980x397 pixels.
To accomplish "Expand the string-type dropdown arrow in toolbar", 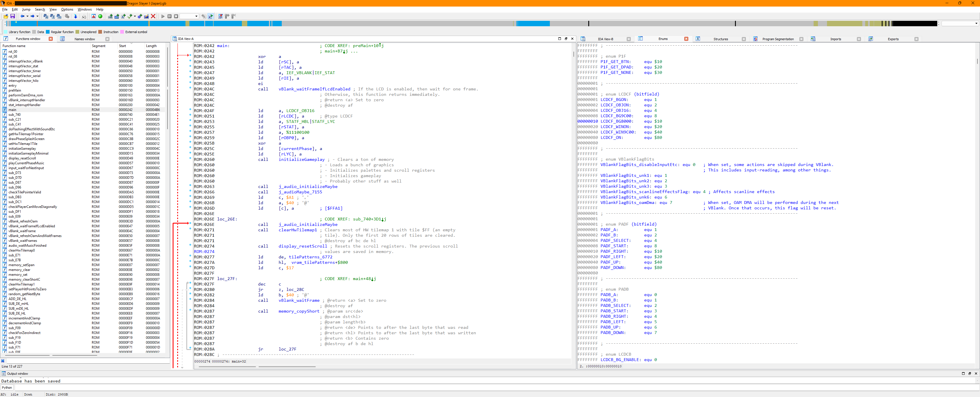I will point(135,16).
